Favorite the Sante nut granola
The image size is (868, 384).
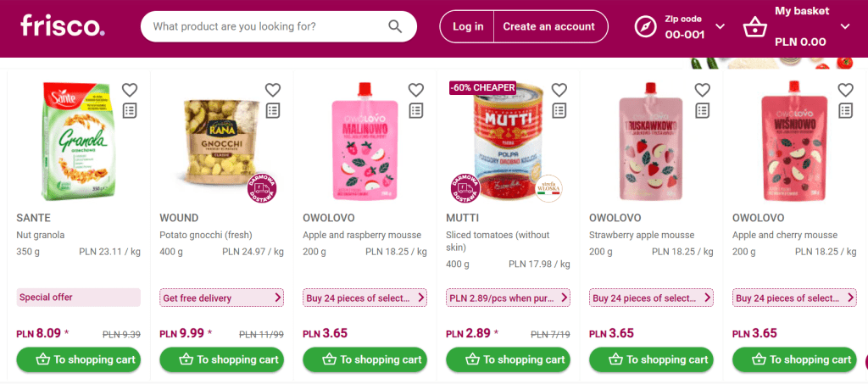pyautogui.click(x=130, y=90)
